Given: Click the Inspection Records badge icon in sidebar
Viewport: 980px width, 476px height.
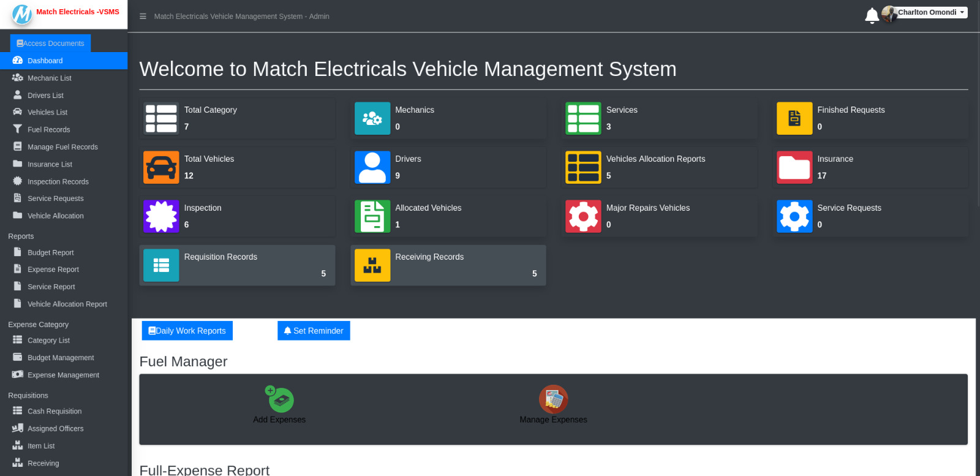Looking at the screenshot, I should tap(18, 181).
